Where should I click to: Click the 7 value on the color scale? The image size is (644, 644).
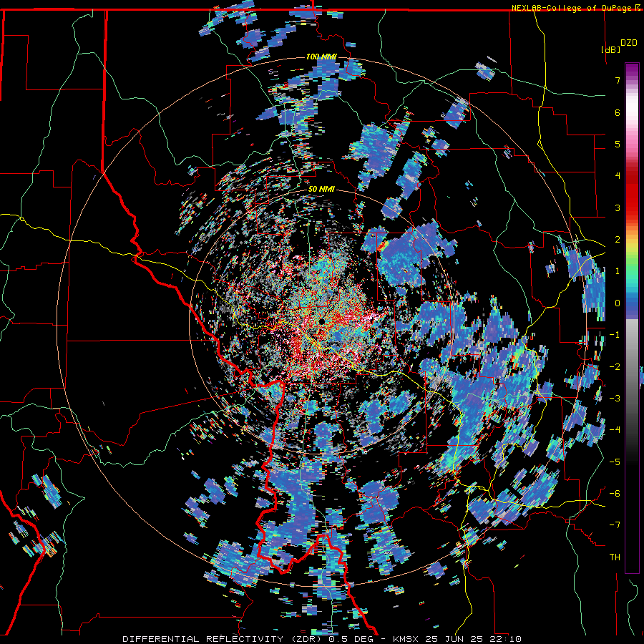(x=618, y=80)
